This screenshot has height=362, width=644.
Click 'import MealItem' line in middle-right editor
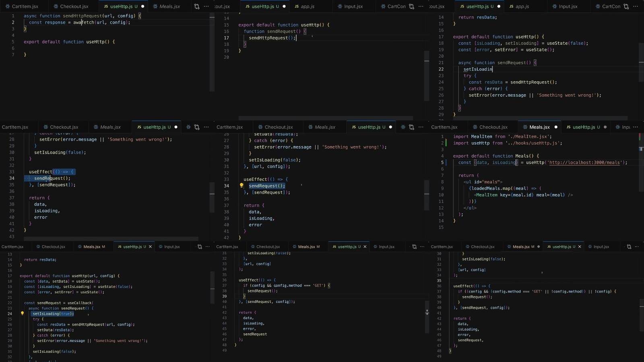click(x=502, y=137)
